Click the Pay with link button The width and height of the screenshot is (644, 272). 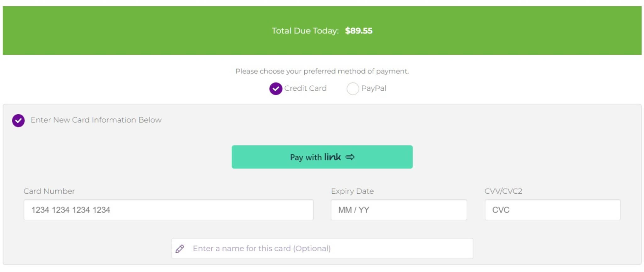[x=322, y=157]
